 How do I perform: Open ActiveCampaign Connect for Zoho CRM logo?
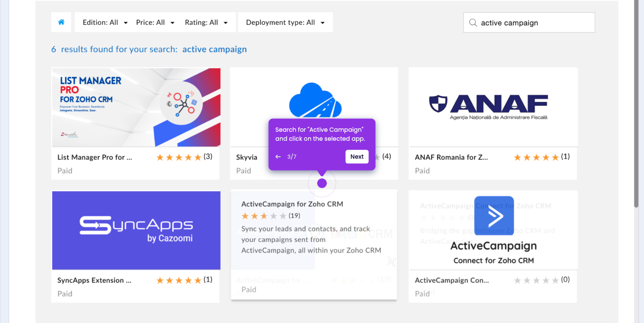click(493, 230)
